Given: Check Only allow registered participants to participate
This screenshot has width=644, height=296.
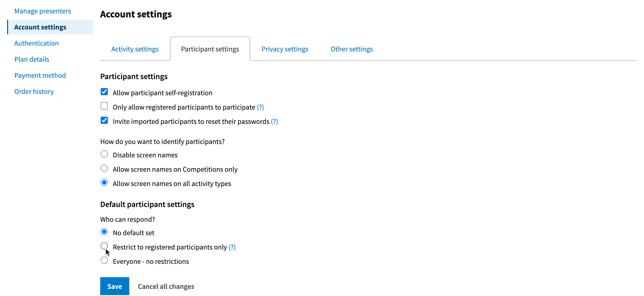Looking at the screenshot, I should [104, 106].
